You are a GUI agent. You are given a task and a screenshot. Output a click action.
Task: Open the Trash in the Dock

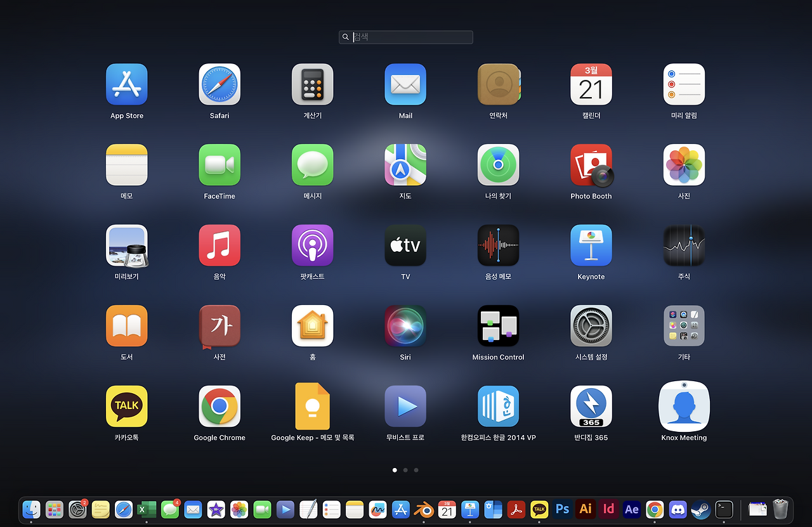(780, 509)
